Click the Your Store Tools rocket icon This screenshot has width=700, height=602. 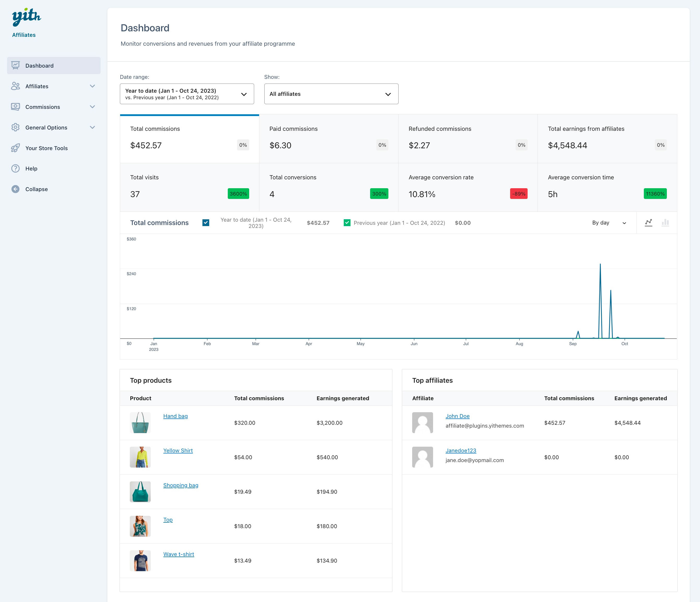coord(15,148)
